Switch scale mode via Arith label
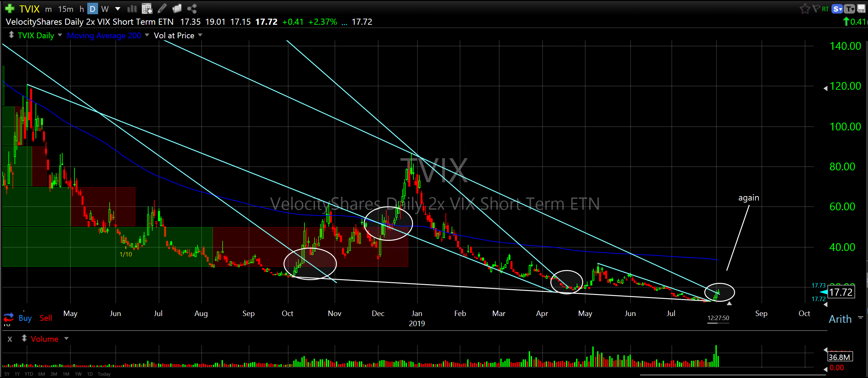The height and width of the screenshot is (378, 868). (x=840, y=319)
